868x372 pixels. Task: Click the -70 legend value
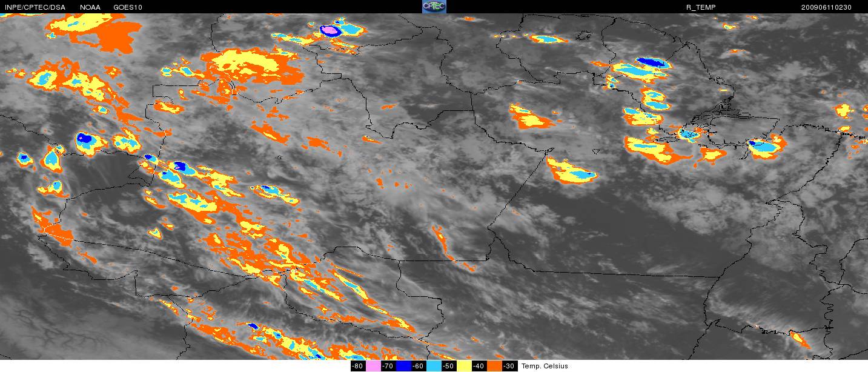point(388,366)
